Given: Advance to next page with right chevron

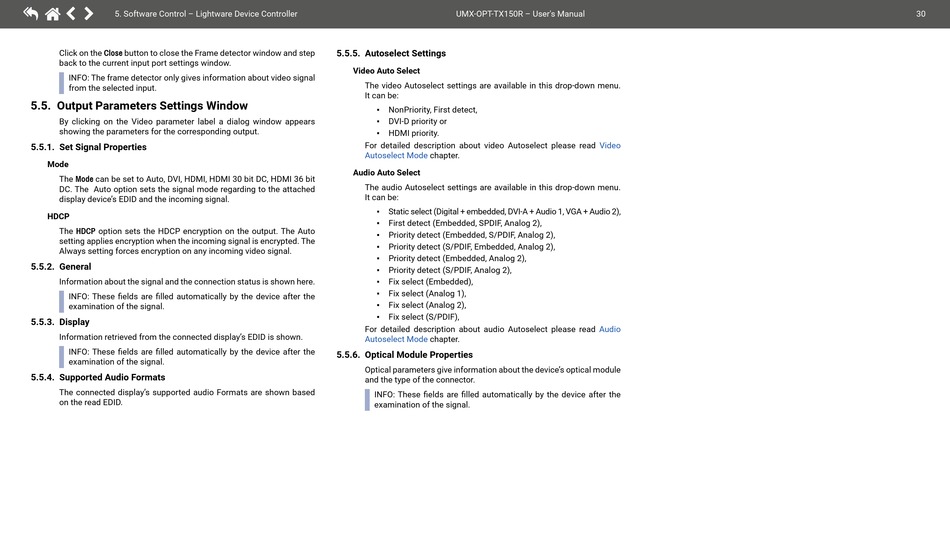Looking at the screenshot, I should (x=89, y=14).
